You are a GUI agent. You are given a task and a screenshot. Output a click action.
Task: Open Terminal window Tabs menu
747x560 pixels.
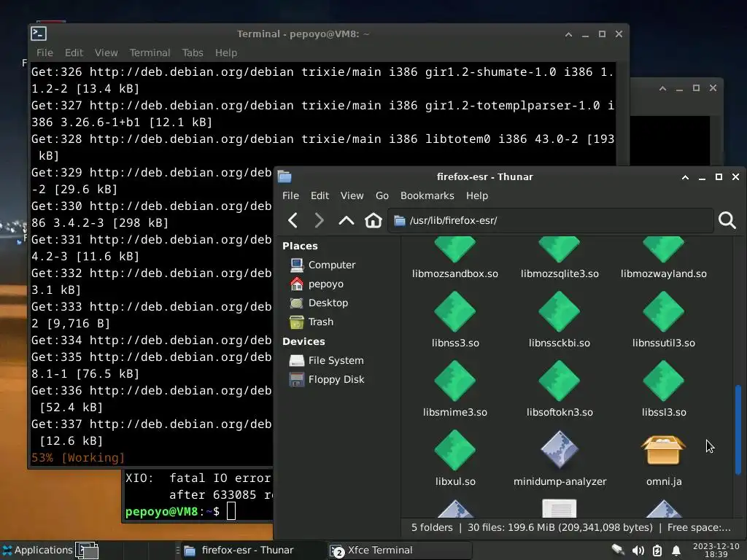[x=193, y=52]
